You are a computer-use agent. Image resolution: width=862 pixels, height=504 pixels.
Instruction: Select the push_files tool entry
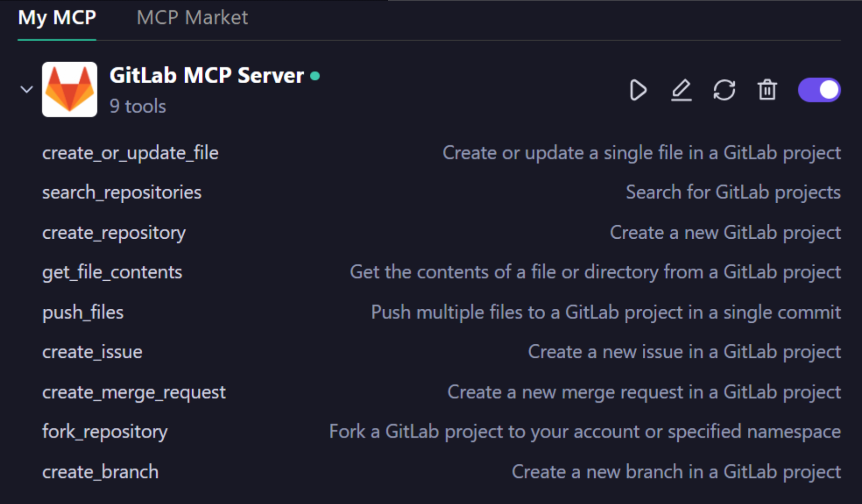coord(83,312)
